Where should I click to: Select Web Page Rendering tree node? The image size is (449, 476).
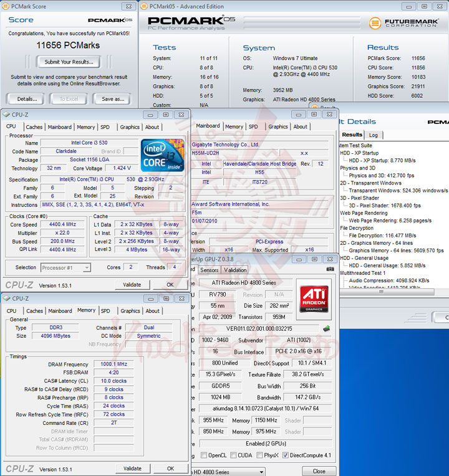click(x=364, y=213)
